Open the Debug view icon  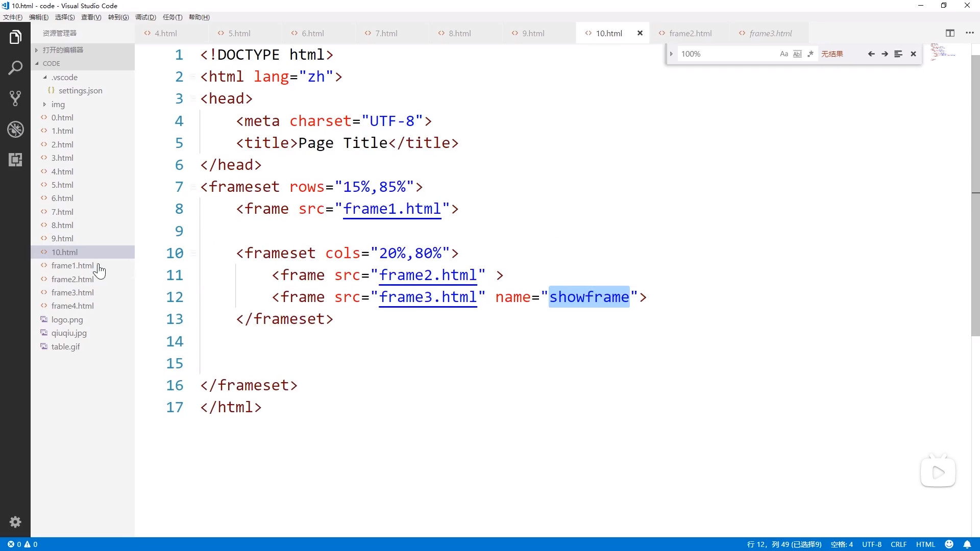coord(15,129)
